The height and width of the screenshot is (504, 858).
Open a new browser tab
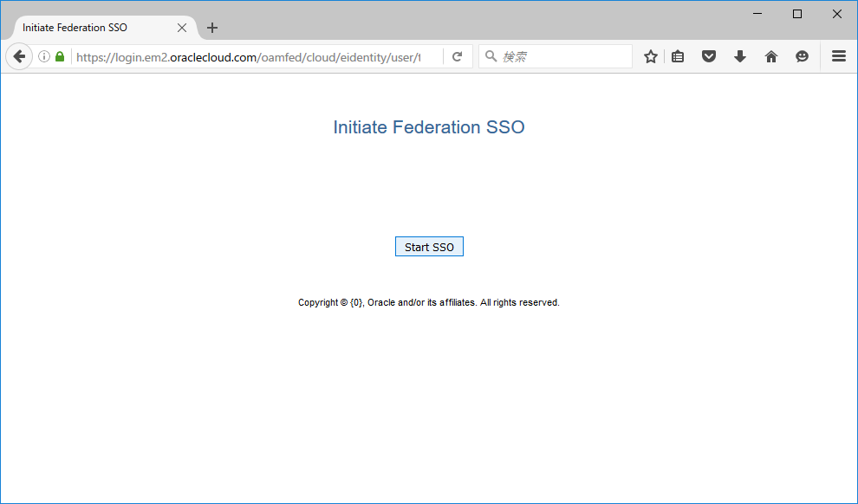tap(212, 27)
